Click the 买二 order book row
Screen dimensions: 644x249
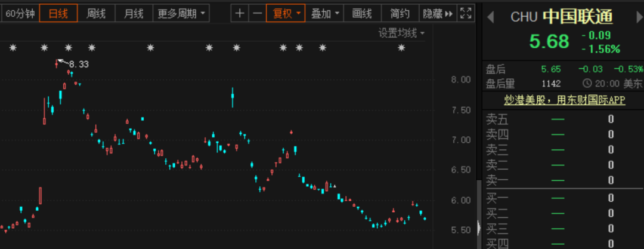563,214
